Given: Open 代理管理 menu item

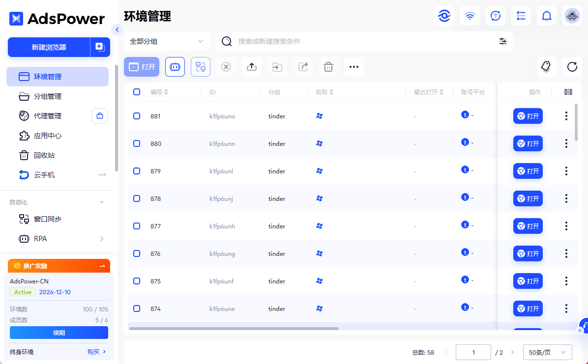Looking at the screenshot, I should tap(48, 116).
